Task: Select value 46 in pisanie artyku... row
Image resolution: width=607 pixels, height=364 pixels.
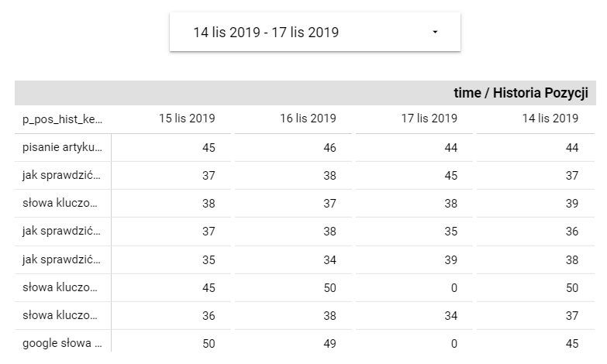Action: click(329, 148)
